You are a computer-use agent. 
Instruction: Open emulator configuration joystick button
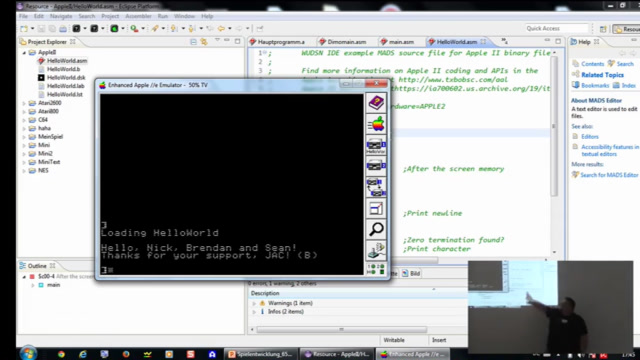(x=376, y=250)
